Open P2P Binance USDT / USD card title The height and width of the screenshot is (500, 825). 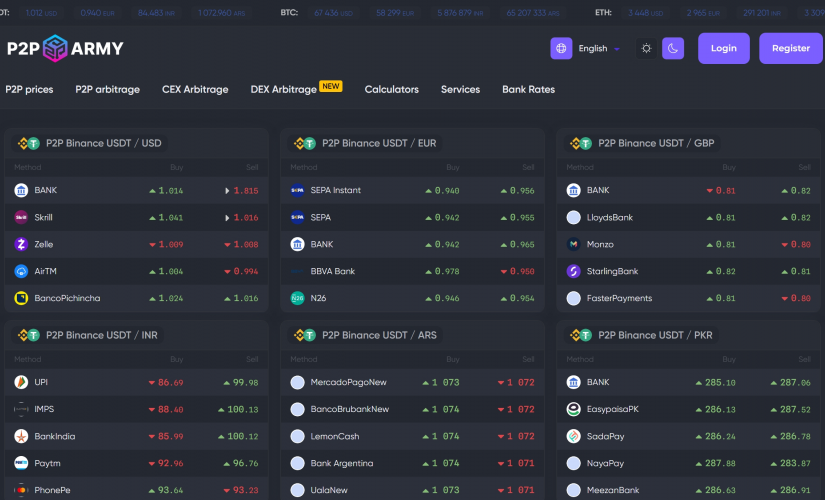click(x=104, y=143)
